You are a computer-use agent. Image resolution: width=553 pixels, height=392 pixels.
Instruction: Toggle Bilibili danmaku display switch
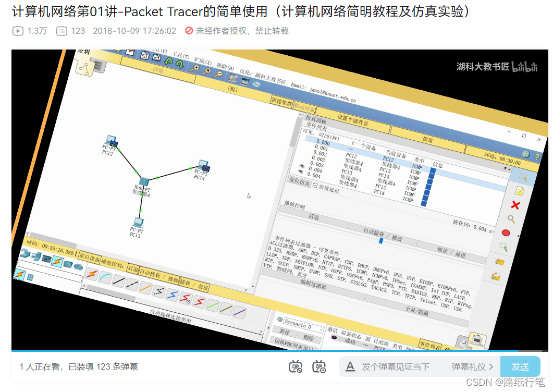pos(296,366)
